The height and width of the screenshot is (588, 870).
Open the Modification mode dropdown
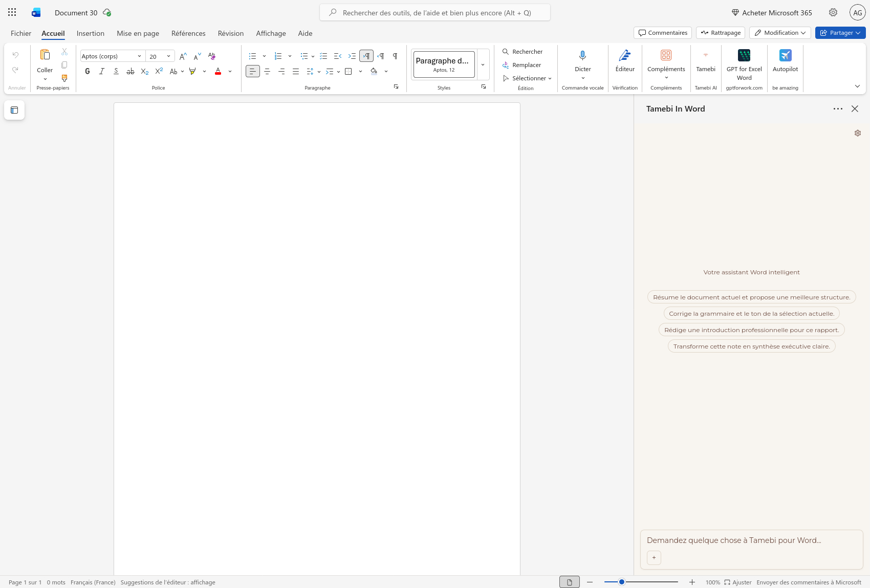(x=780, y=33)
